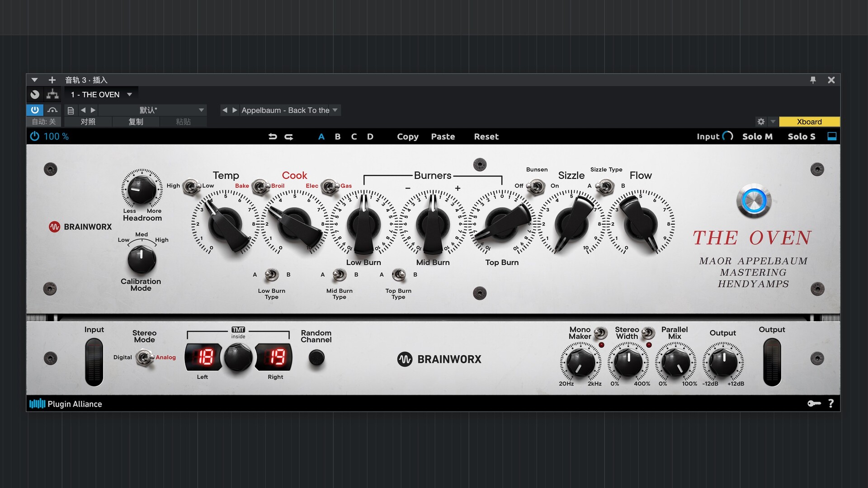Click the Temp knob
Viewport: 868px width, 488px height.
(x=225, y=224)
